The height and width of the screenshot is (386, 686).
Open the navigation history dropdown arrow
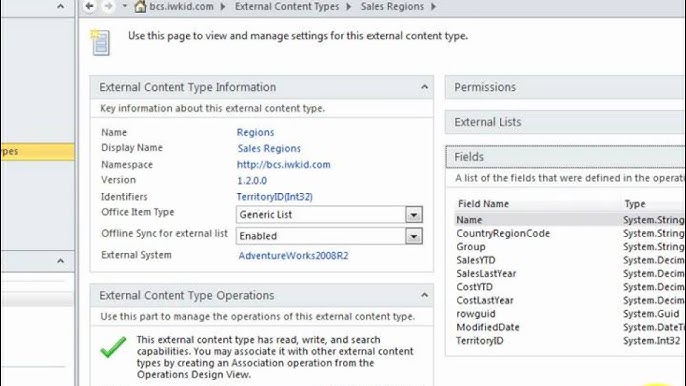(125, 6)
